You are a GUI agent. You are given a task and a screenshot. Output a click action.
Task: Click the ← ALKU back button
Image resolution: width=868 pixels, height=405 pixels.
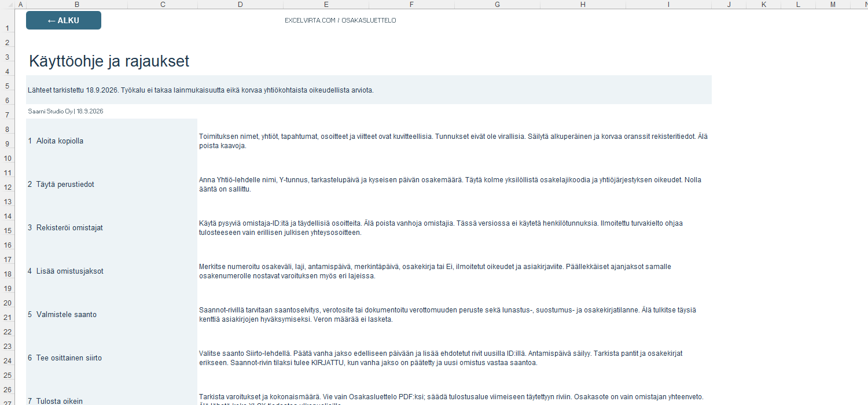64,20
